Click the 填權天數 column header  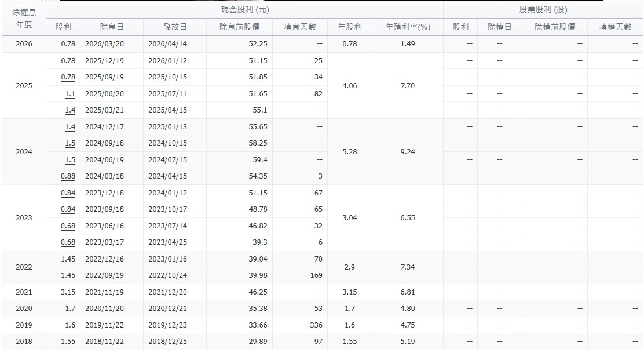615,26
